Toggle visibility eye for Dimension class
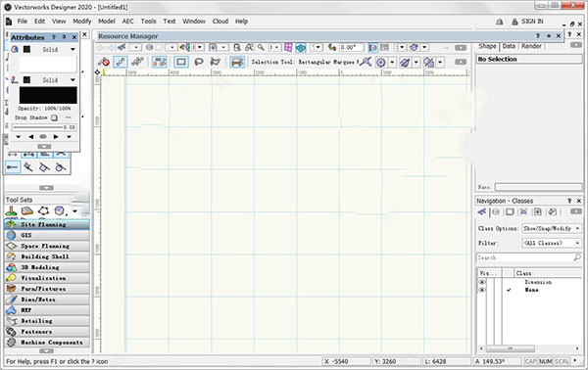The width and height of the screenshot is (588, 370). 482,282
